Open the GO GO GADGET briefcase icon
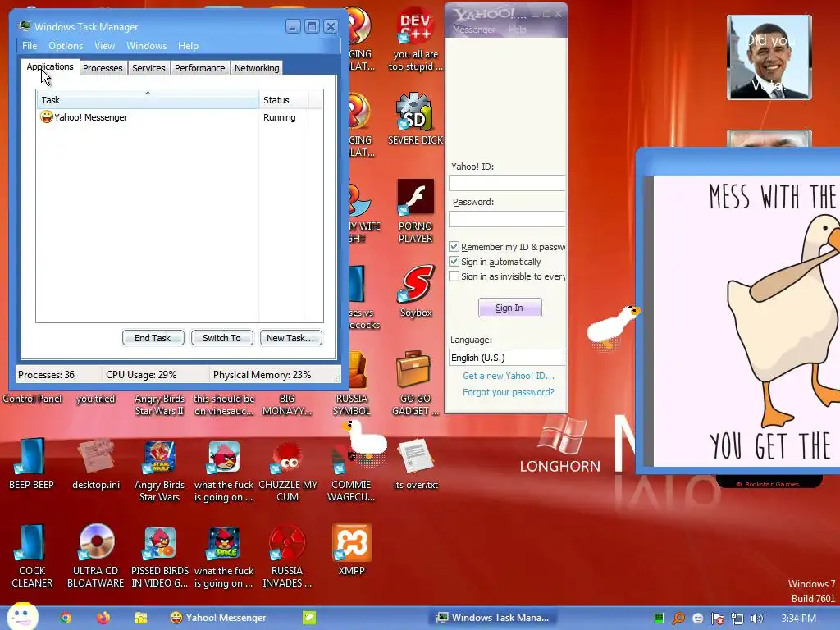 click(415, 383)
